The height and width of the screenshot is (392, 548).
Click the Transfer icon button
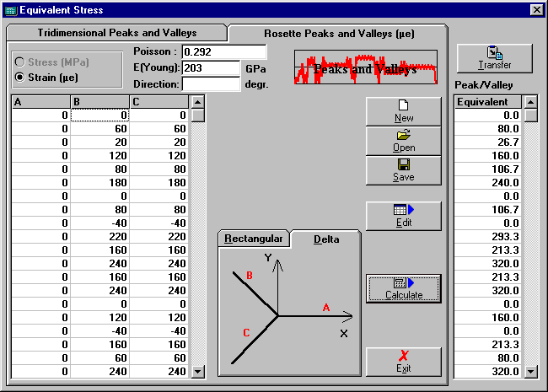click(x=494, y=58)
